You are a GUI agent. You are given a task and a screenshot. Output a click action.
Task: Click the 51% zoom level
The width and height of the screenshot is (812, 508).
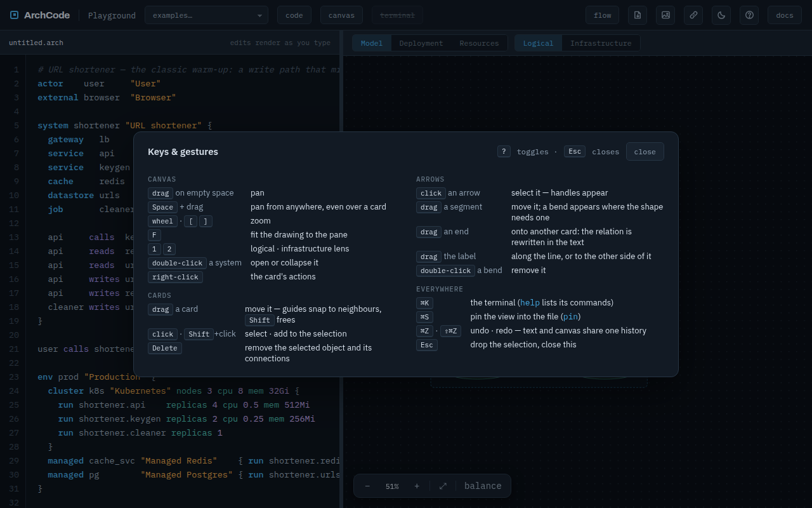click(392, 486)
